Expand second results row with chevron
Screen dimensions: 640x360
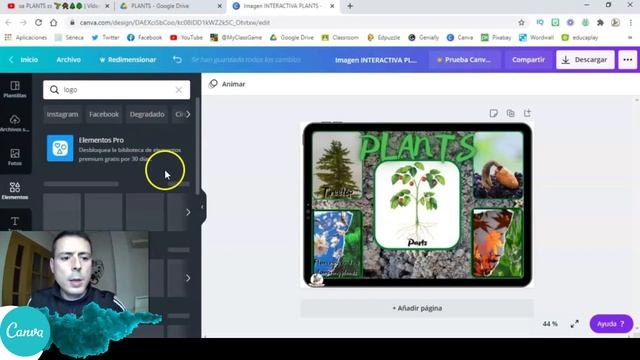[x=188, y=278]
